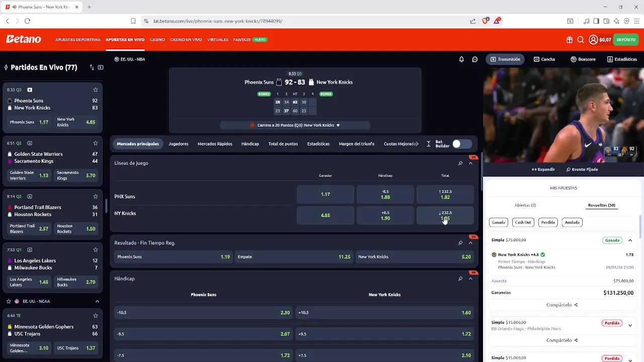
Task: Pick Phoenix Suns -10.5 at 2.30
Action: coord(203,313)
